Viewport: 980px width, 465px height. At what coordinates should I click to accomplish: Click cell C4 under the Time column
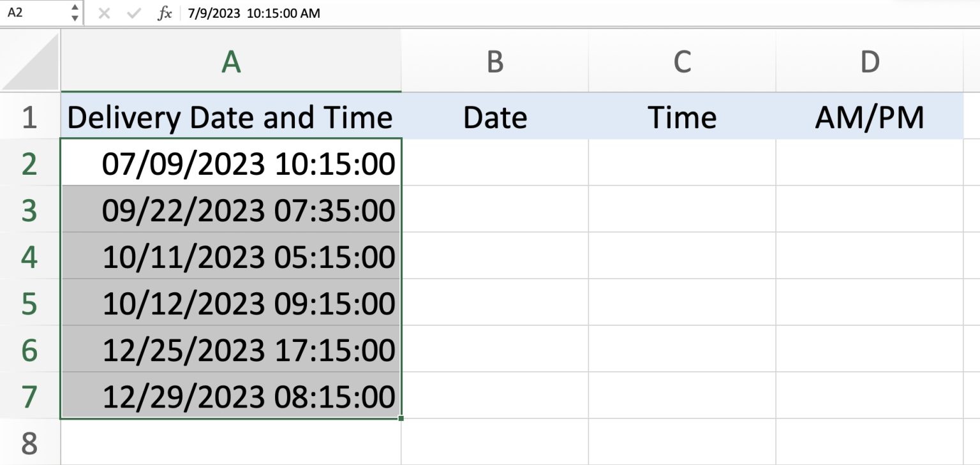[x=682, y=256]
